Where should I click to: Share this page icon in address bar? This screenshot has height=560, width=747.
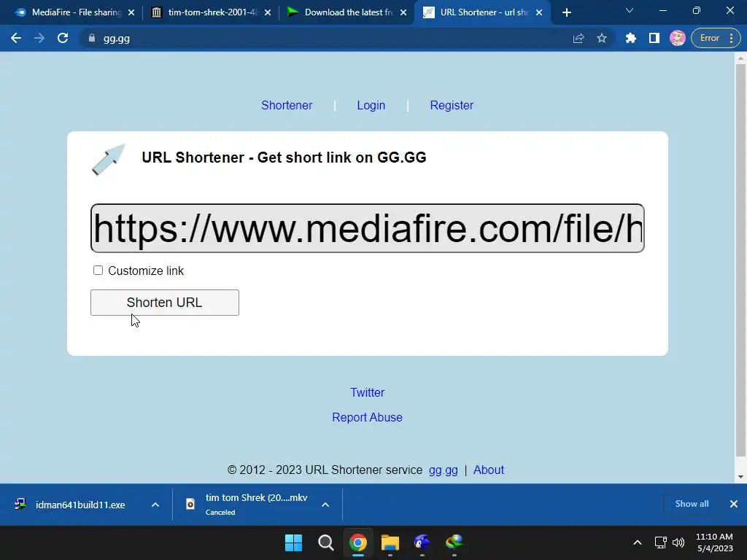point(578,38)
